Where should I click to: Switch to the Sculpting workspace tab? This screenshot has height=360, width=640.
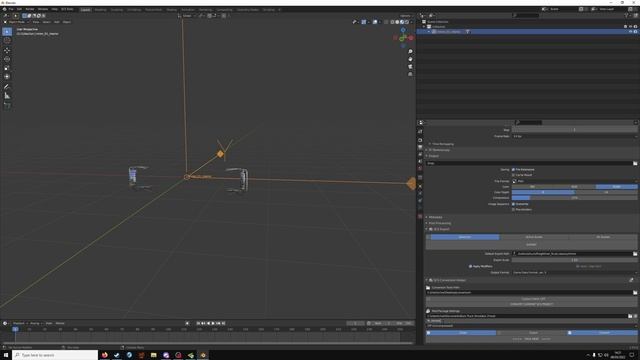tap(116, 9)
